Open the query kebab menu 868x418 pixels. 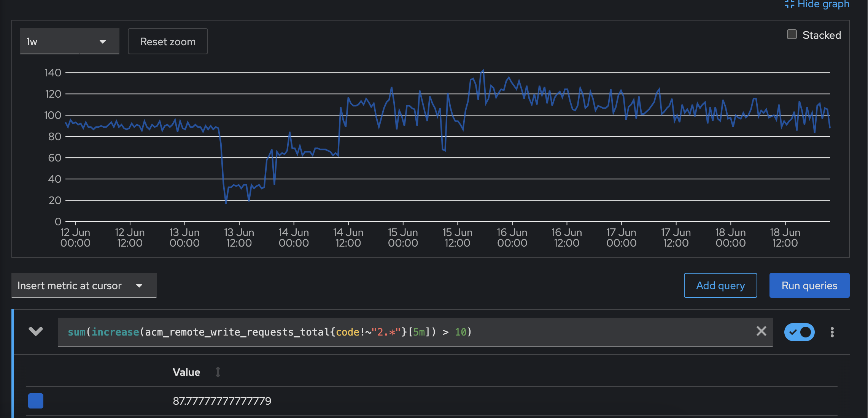(832, 332)
